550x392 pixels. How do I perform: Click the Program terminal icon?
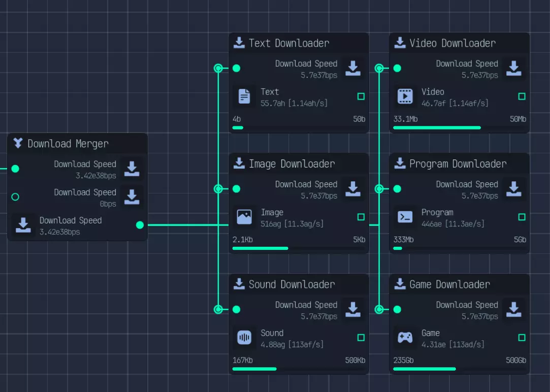click(405, 217)
